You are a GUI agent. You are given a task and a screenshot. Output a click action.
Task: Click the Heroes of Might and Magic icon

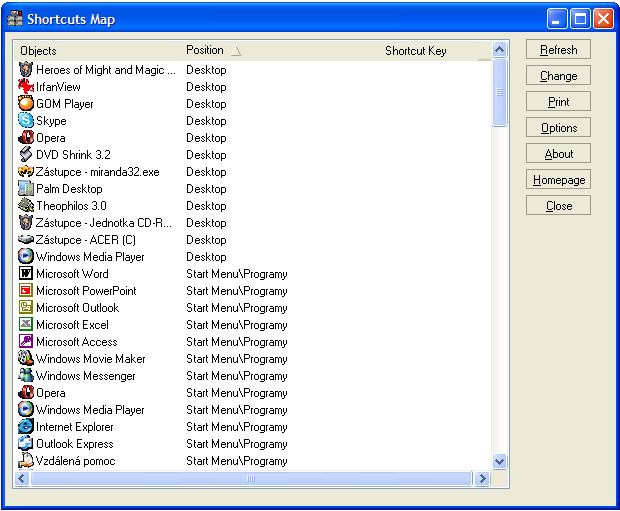pos(26,70)
